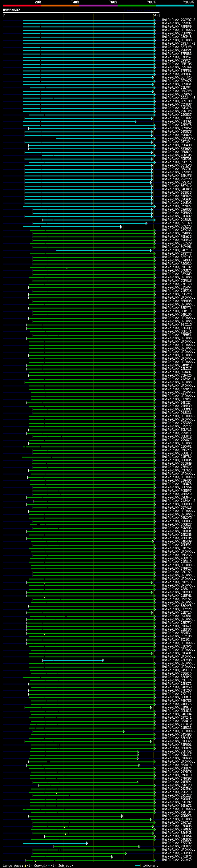The width and height of the screenshot is (197, 868).
Task: Click the UniRef100_C6HJ52 label
Action: click(177, 752)
